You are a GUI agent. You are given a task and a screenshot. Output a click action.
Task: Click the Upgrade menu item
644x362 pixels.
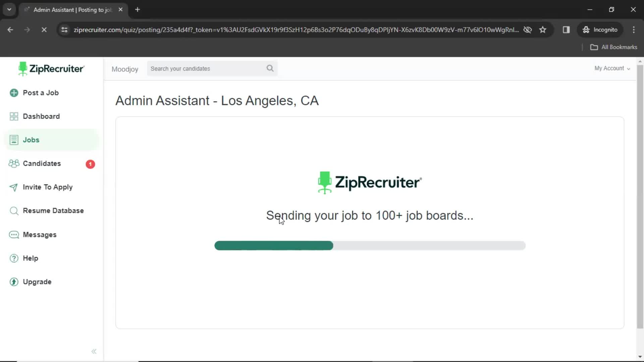(37, 282)
